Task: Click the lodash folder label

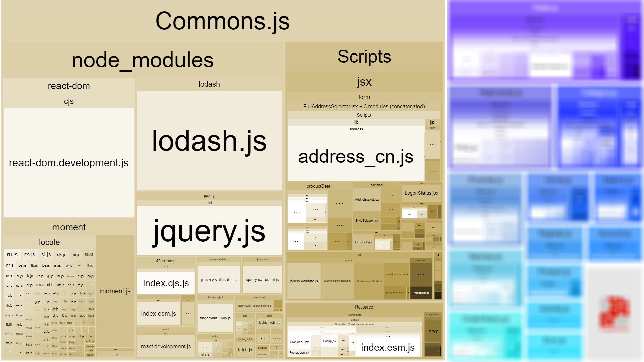Action: [209, 84]
